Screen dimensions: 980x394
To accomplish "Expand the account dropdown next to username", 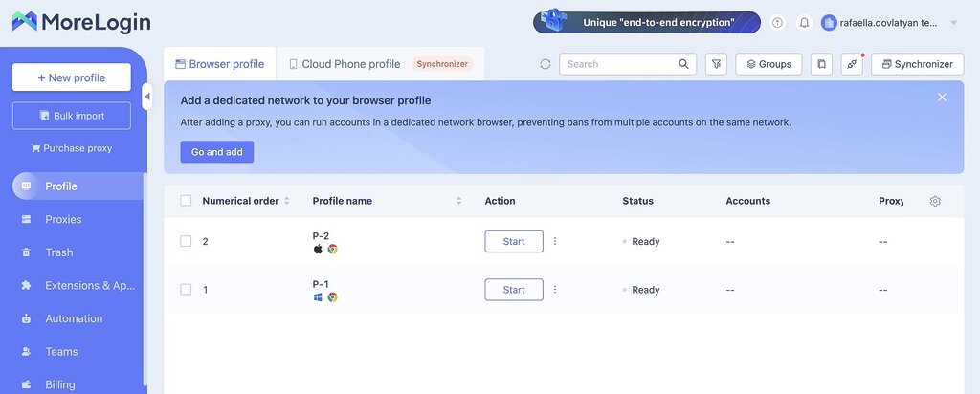I will [953, 23].
